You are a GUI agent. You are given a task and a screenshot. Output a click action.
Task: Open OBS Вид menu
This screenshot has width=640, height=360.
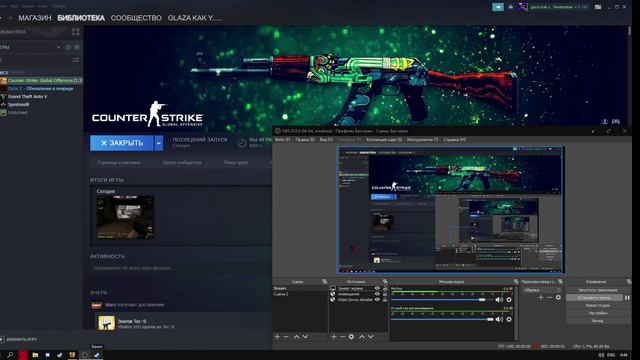click(x=326, y=140)
